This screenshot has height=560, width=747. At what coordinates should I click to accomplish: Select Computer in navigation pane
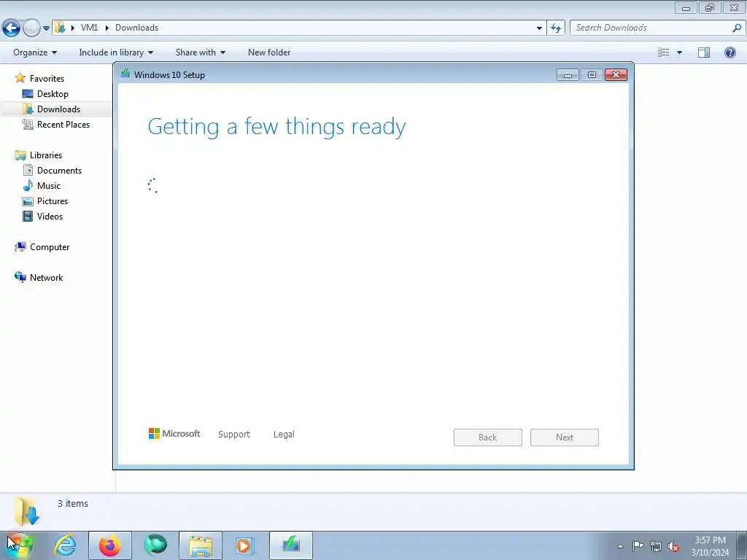[x=50, y=246]
